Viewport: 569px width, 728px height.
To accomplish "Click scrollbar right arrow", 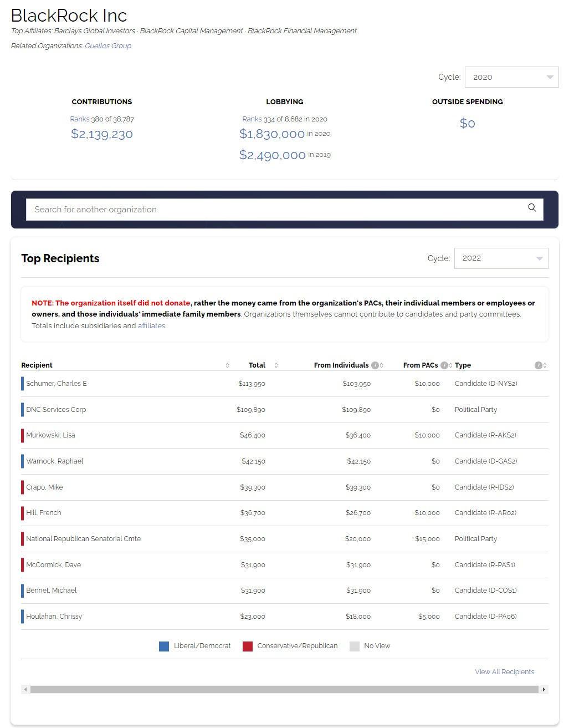I will [x=544, y=690].
